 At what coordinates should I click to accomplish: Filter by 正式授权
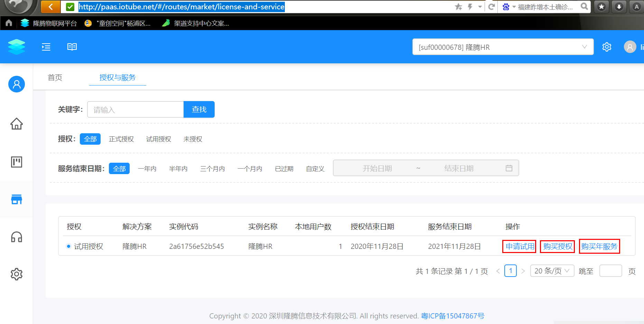[x=121, y=139]
